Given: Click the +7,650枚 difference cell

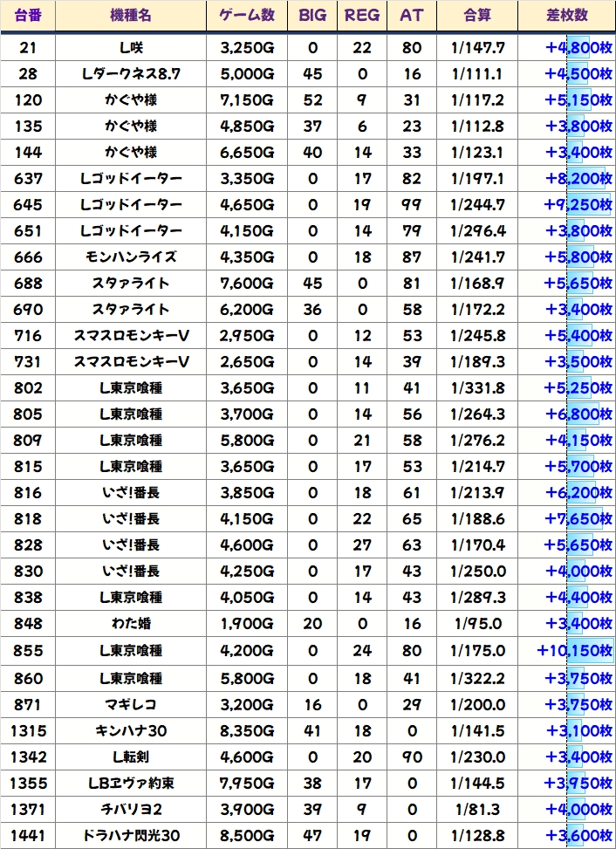Looking at the screenshot, I should [x=567, y=518].
